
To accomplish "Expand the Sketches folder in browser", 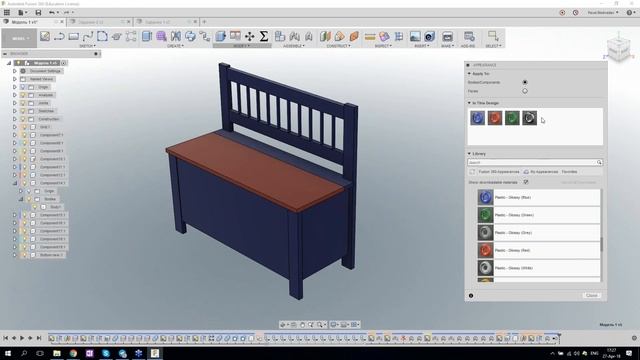I will click(x=15, y=111).
